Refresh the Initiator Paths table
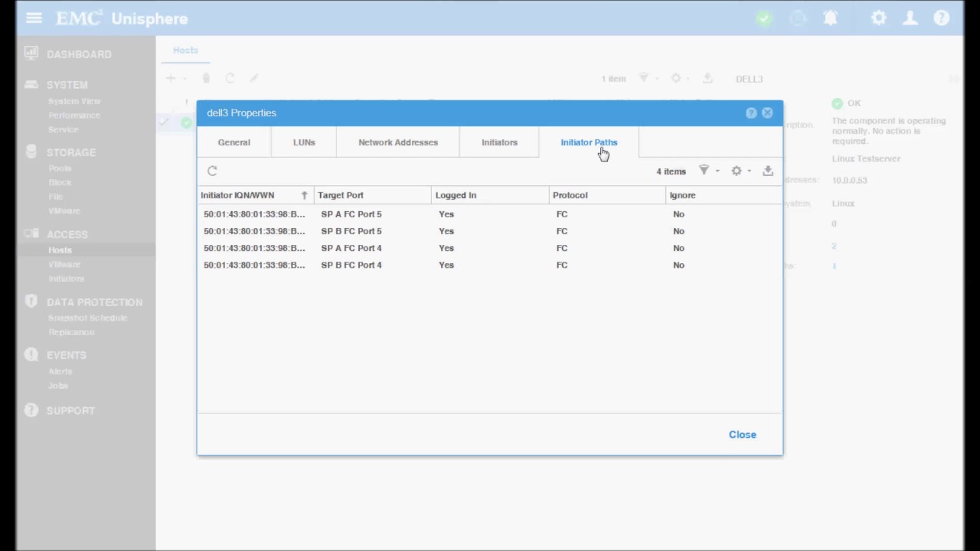This screenshot has height=551, width=980. pyautogui.click(x=212, y=171)
